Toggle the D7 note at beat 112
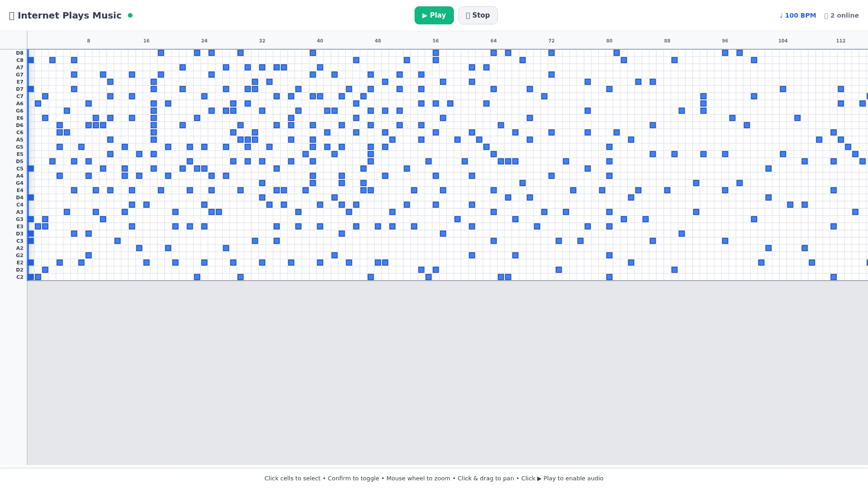This screenshot has height=488, width=868. pos(841,89)
